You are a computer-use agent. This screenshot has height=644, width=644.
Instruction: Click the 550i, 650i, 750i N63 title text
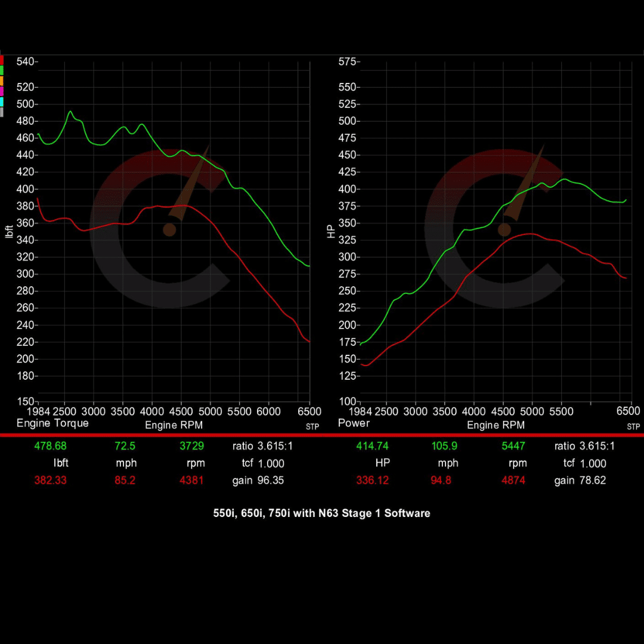coord(322,513)
